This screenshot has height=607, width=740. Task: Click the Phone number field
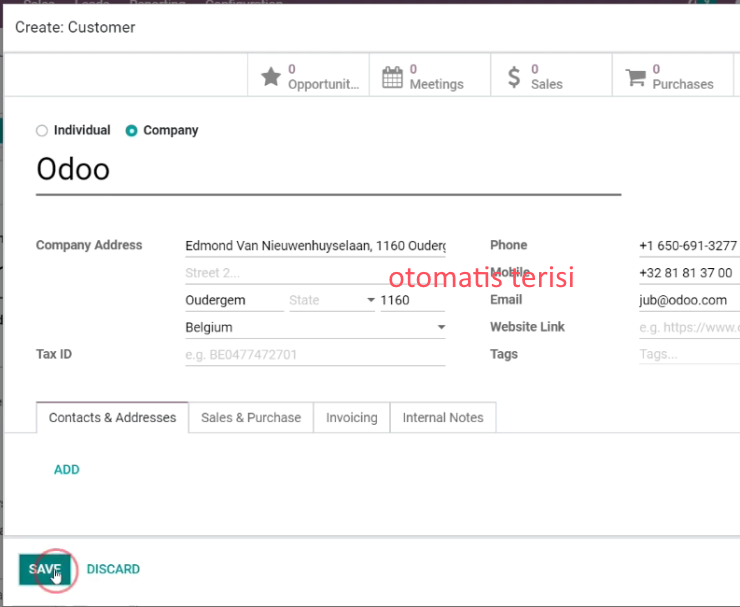[x=690, y=246]
